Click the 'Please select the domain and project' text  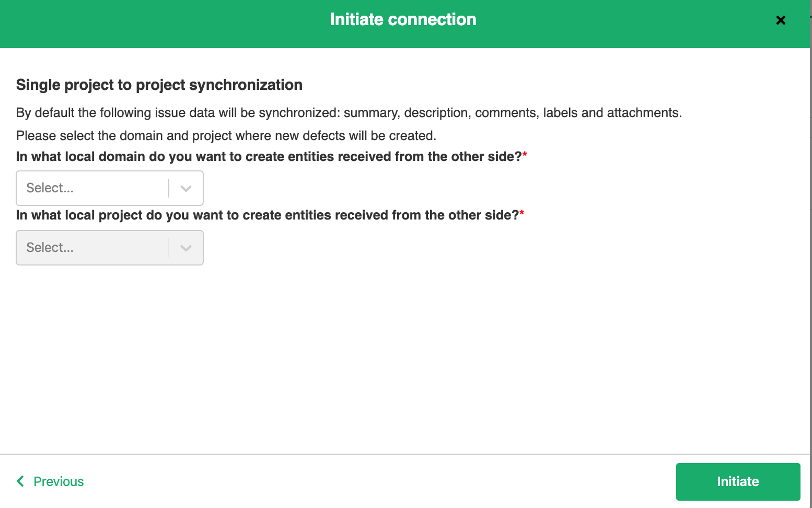click(x=226, y=136)
